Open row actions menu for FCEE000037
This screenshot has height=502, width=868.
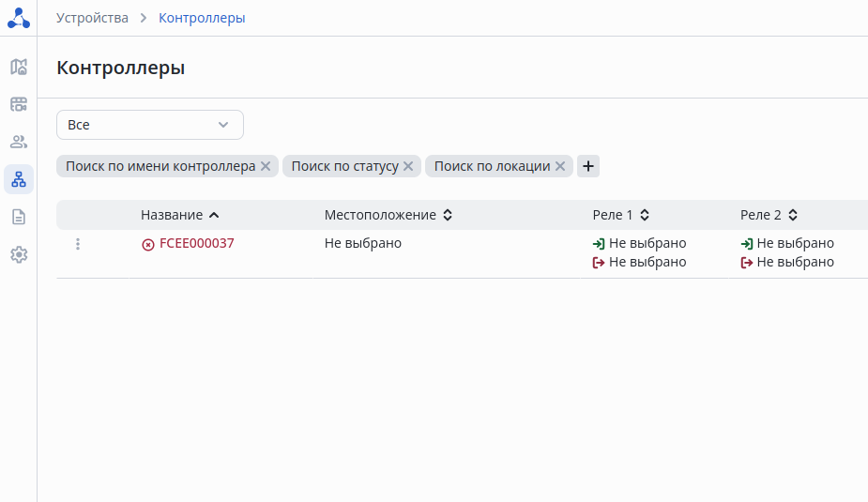(x=78, y=244)
